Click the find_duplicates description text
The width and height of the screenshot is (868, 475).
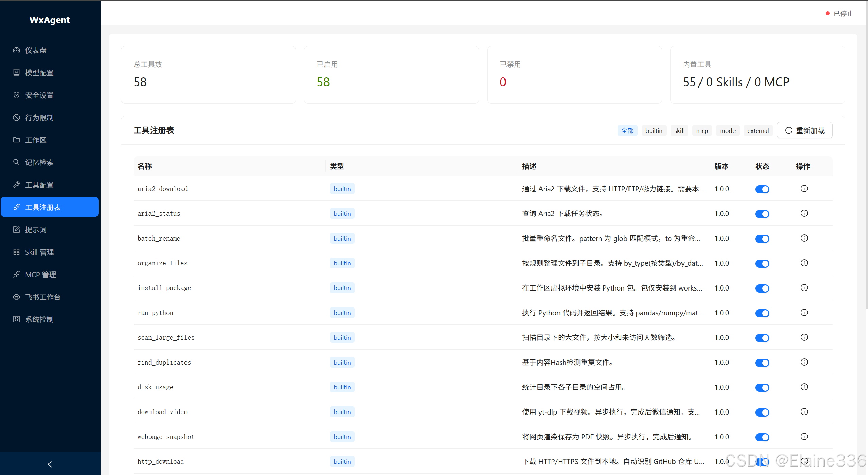click(x=569, y=363)
